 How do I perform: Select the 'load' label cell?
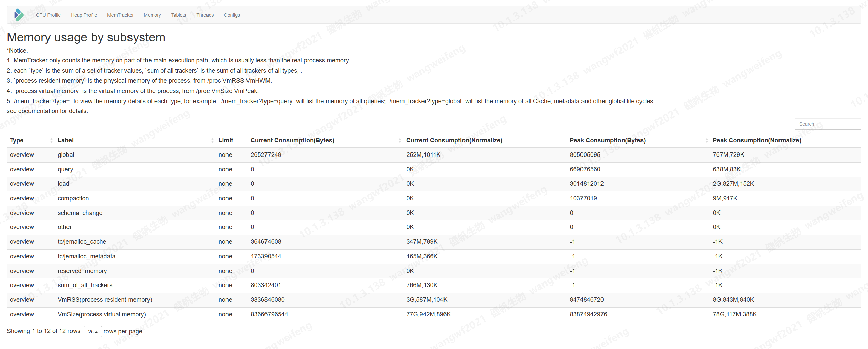coord(135,184)
